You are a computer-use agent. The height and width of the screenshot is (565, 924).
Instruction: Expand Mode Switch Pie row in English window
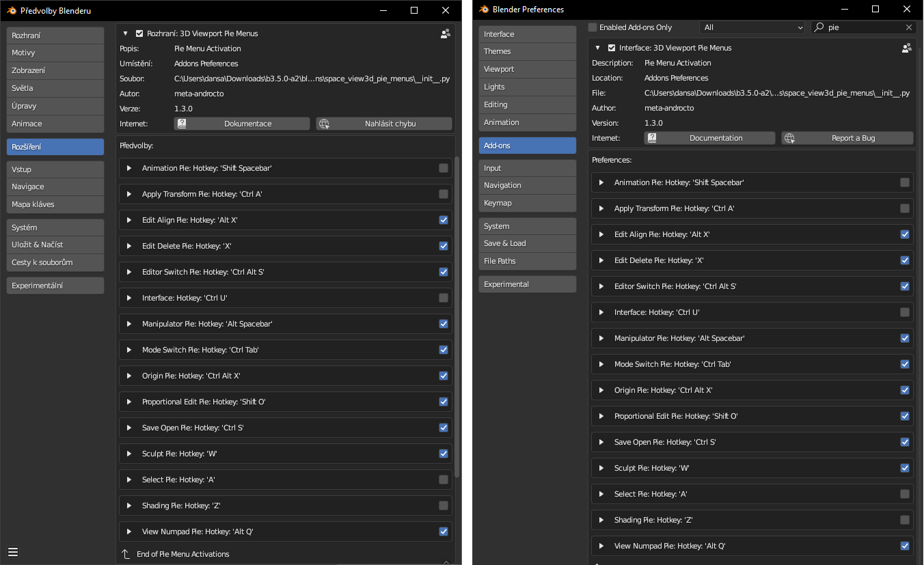601,364
